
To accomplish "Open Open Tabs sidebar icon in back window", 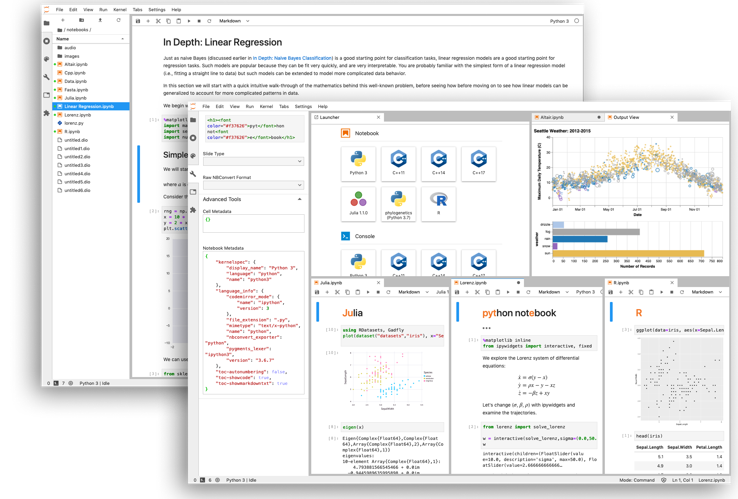I will [46, 95].
